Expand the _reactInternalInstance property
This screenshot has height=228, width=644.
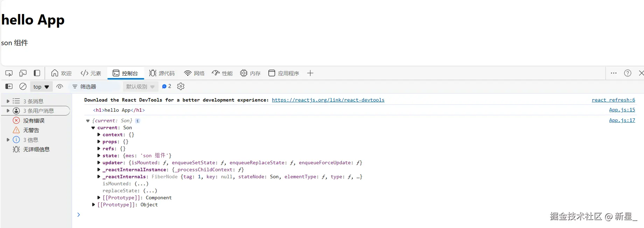coord(99,170)
